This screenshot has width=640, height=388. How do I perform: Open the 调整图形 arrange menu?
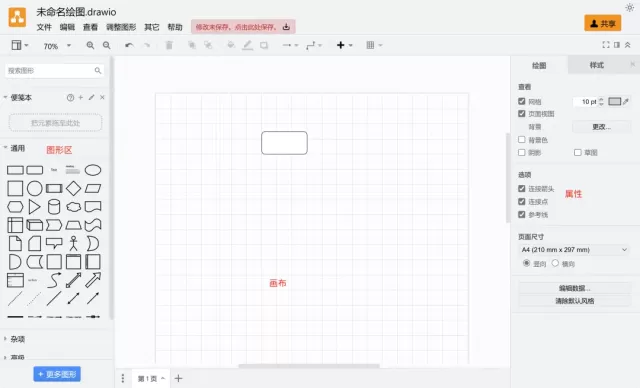pos(121,27)
